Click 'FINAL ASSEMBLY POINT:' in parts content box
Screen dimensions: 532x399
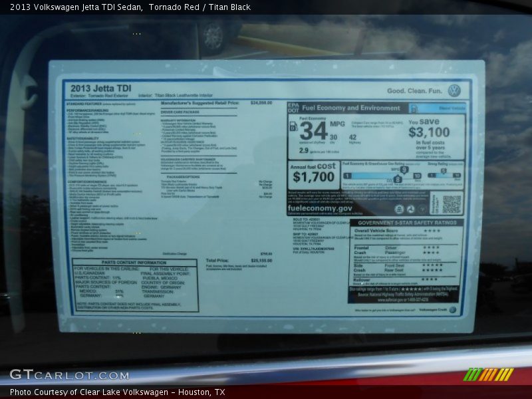[x=165, y=274]
